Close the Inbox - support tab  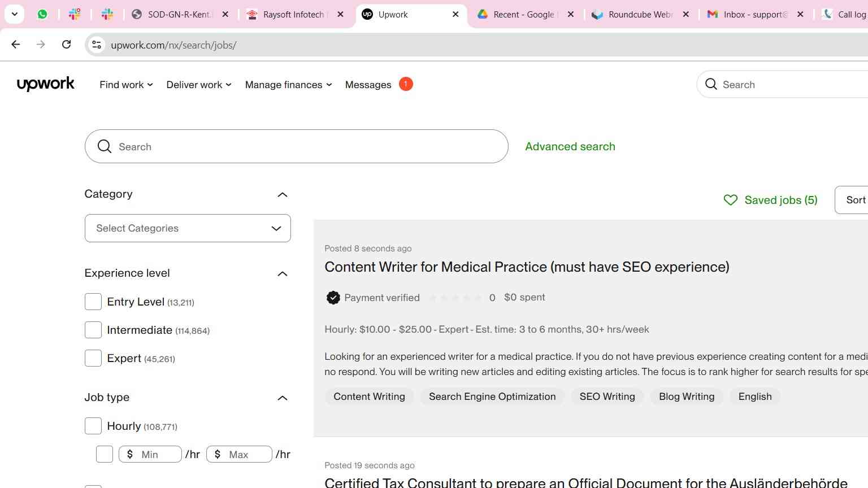[x=800, y=15]
